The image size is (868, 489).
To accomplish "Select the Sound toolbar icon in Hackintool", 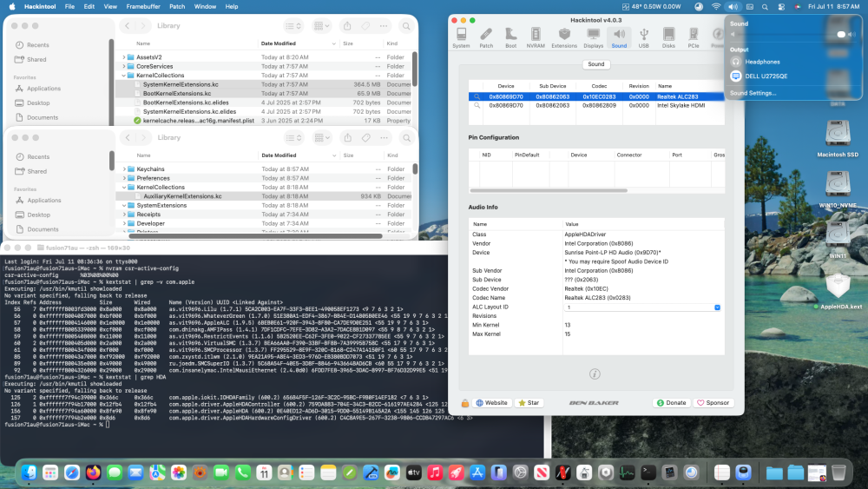I will coord(619,37).
